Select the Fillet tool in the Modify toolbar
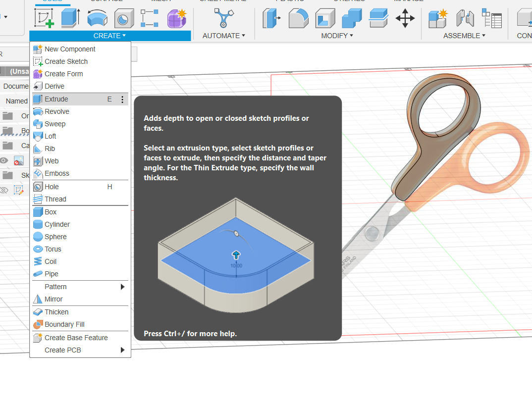Viewport: 532px width, 403px height. (x=299, y=18)
